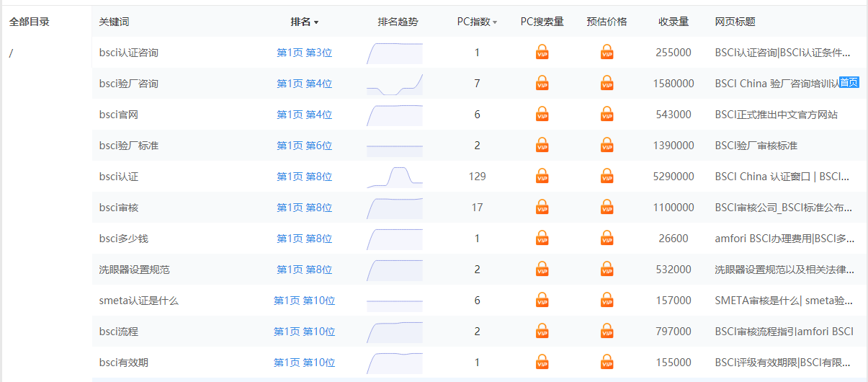Sort by PC指数 column header
The height and width of the screenshot is (382, 868).
coord(477,22)
